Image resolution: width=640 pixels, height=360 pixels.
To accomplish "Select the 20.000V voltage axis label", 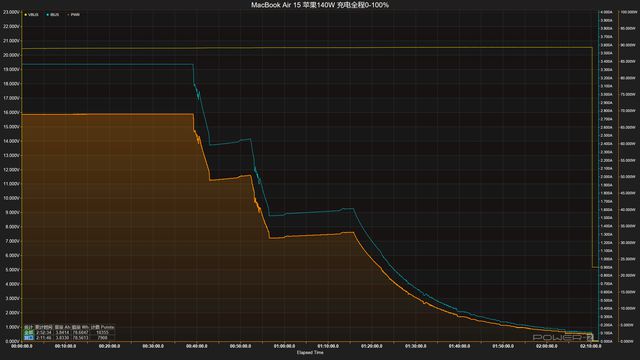I will (11, 55).
